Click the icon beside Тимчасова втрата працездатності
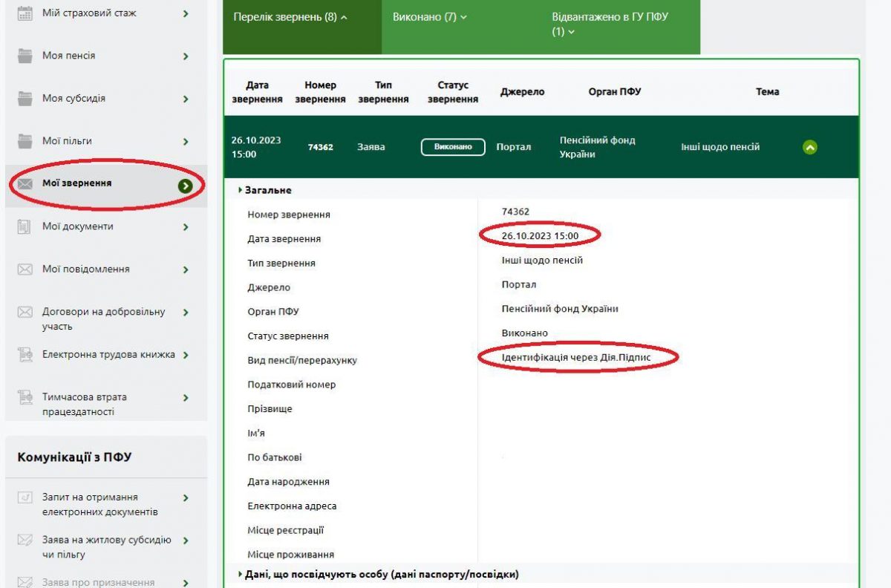Viewport: 891px width, 588px height. 25,398
